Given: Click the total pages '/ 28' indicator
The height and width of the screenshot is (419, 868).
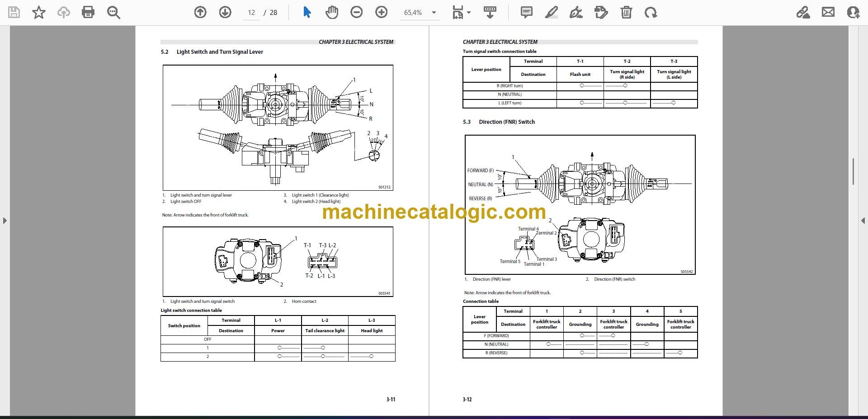Looking at the screenshot, I should pos(271,13).
